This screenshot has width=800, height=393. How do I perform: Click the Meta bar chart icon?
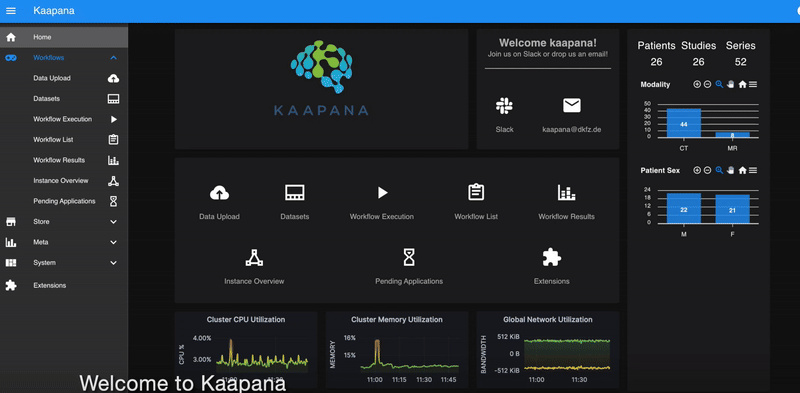tap(11, 242)
